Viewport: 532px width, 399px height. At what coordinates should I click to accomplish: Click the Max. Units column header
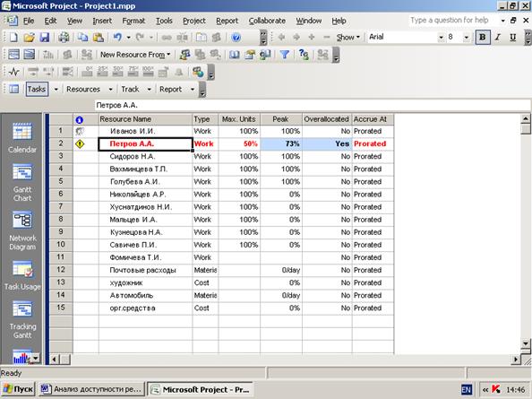[x=239, y=119]
